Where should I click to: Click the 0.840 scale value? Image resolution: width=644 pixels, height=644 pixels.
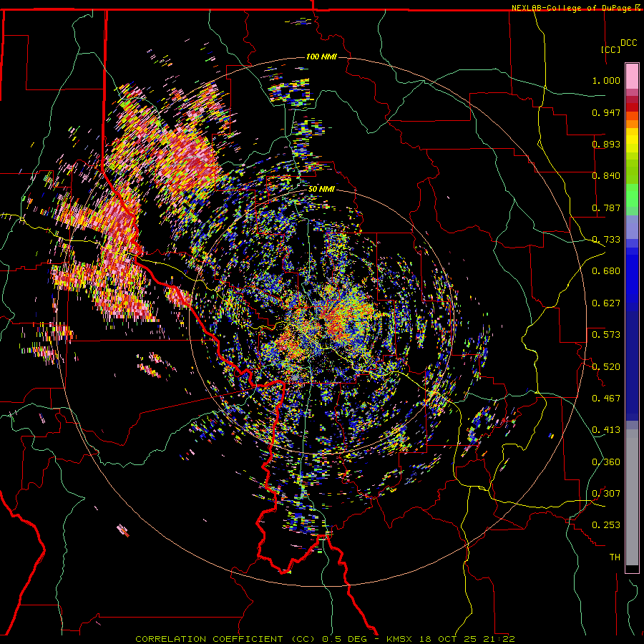click(x=606, y=176)
